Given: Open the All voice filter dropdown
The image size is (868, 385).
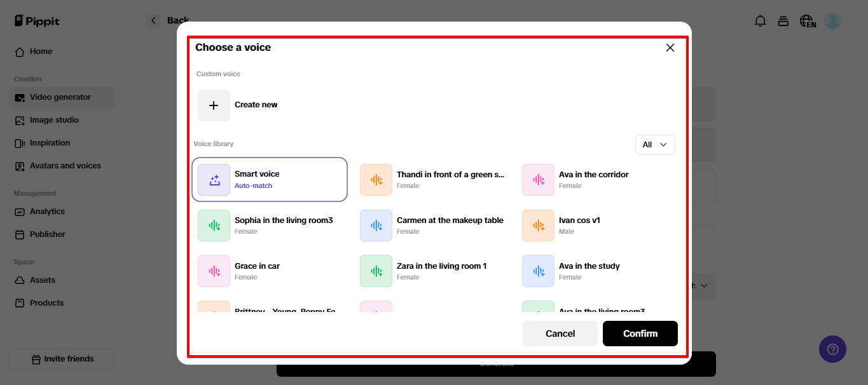Looking at the screenshot, I should click(655, 144).
